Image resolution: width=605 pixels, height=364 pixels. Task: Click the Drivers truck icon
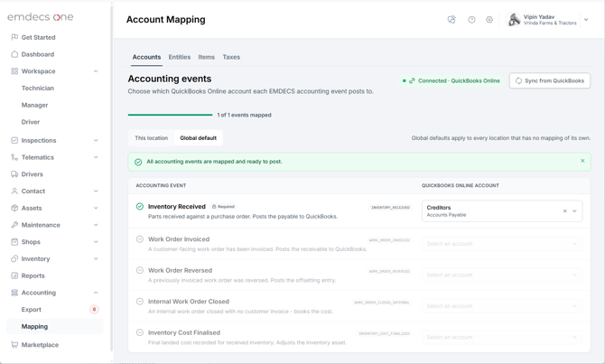[14, 174]
